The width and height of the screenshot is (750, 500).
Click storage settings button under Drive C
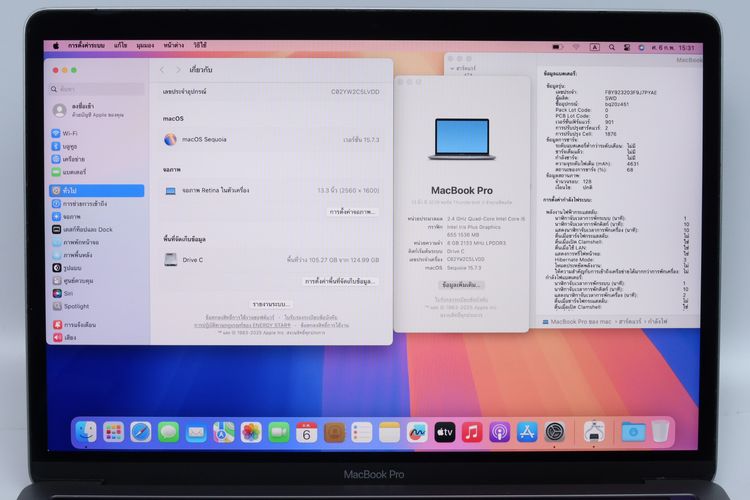(x=340, y=281)
